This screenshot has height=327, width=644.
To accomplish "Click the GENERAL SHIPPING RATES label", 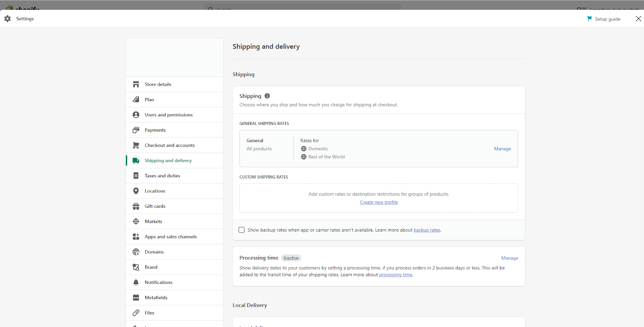I will point(264,124).
